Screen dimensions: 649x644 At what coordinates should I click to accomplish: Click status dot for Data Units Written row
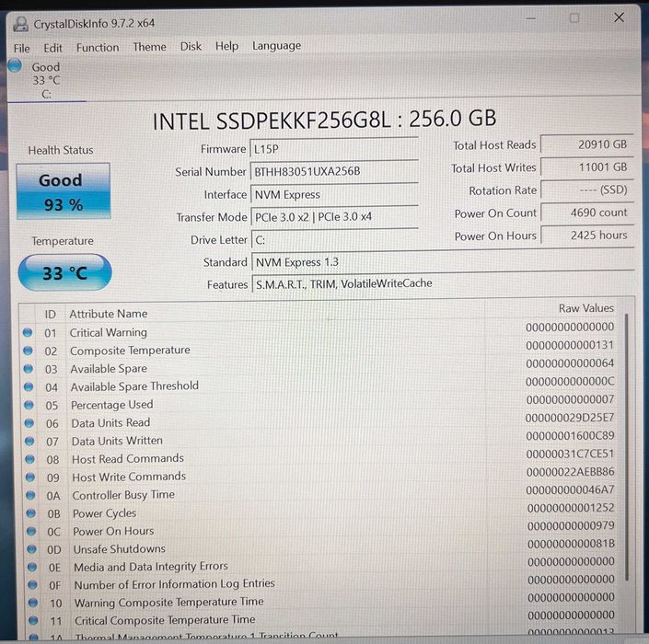tap(29, 441)
